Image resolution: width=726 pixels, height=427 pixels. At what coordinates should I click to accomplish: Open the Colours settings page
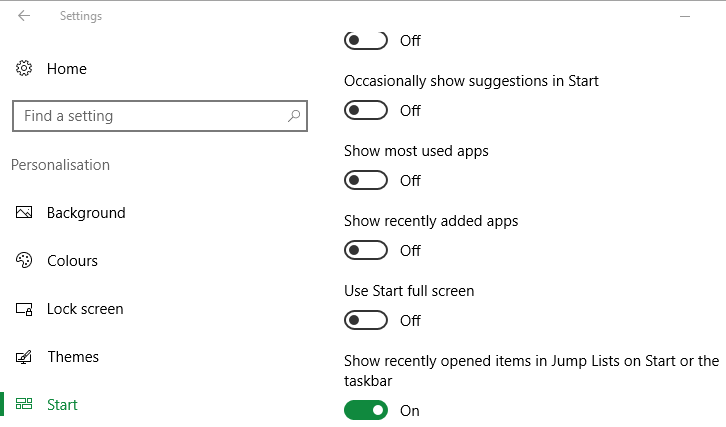72,261
